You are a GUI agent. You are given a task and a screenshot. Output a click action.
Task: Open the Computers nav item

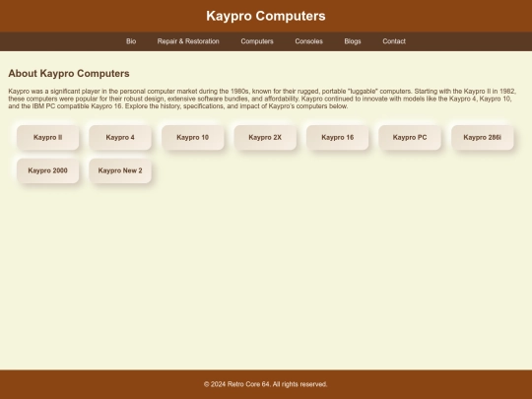click(x=257, y=41)
